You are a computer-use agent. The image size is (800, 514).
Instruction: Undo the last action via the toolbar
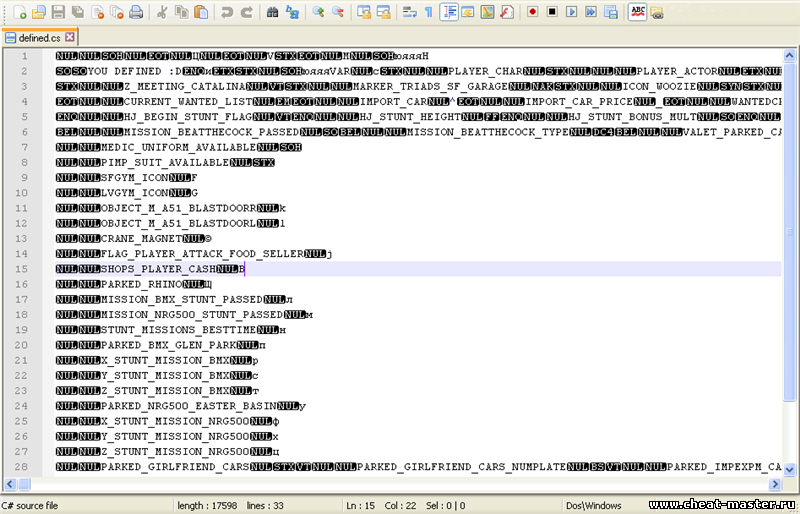[228, 12]
